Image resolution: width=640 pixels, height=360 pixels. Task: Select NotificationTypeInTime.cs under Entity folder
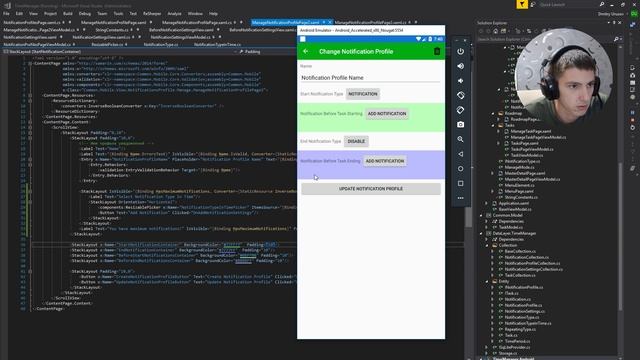(528, 323)
